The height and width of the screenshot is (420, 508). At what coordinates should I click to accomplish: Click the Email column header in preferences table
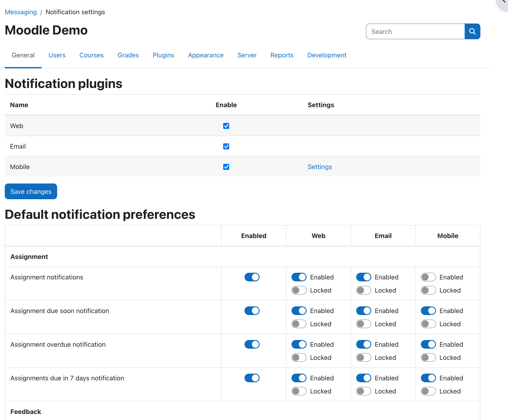tap(383, 236)
